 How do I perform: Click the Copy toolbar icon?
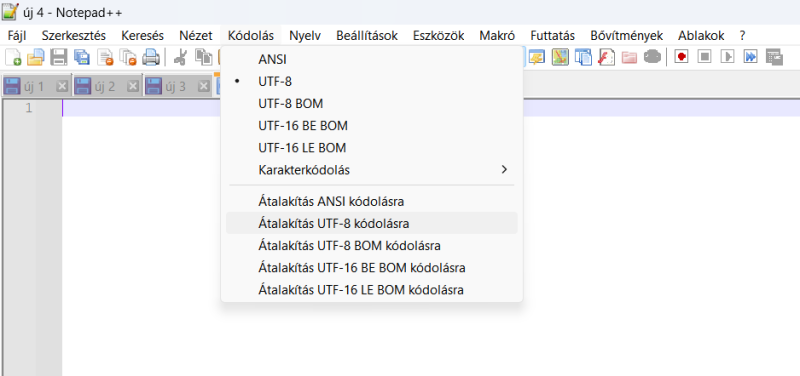point(204,57)
